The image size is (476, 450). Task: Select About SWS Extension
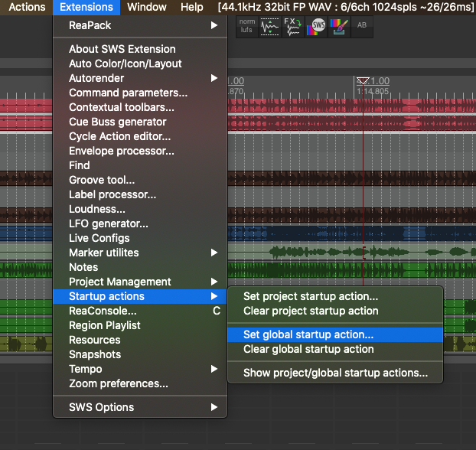coord(140,49)
